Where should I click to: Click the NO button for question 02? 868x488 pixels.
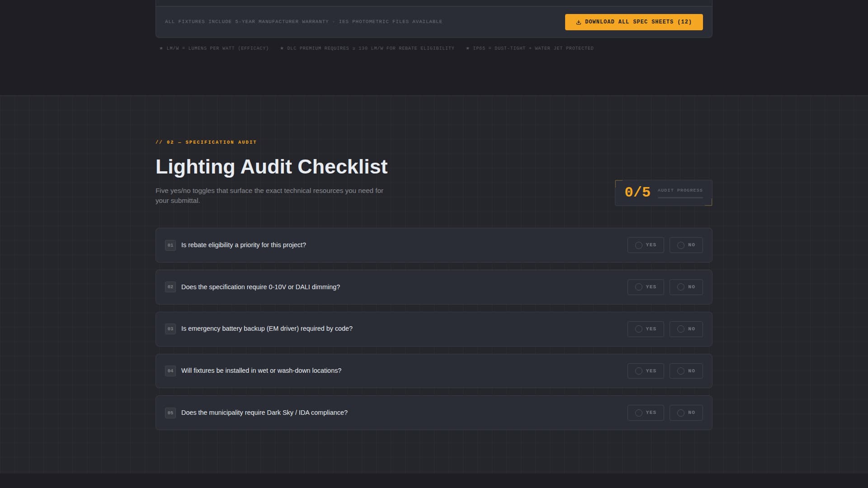point(686,287)
